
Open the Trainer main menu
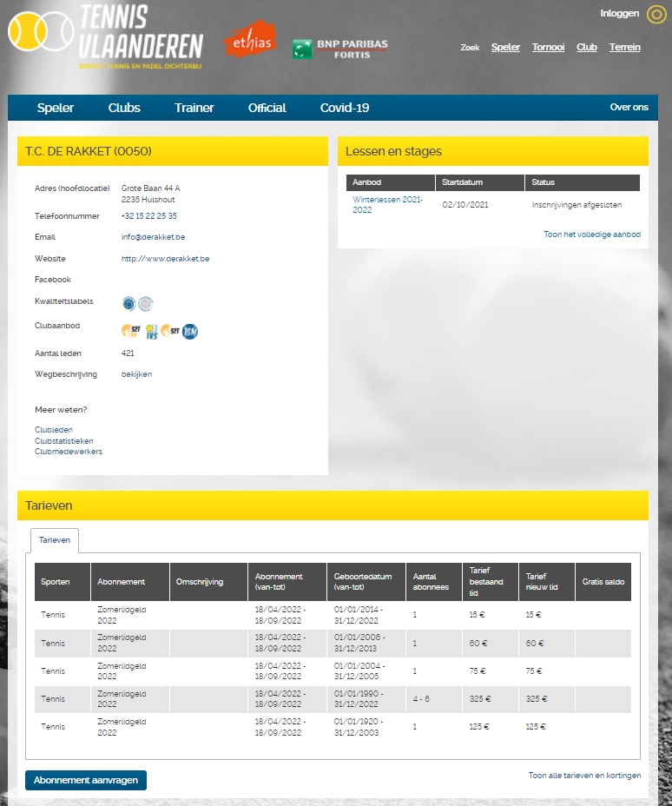pos(194,108)
